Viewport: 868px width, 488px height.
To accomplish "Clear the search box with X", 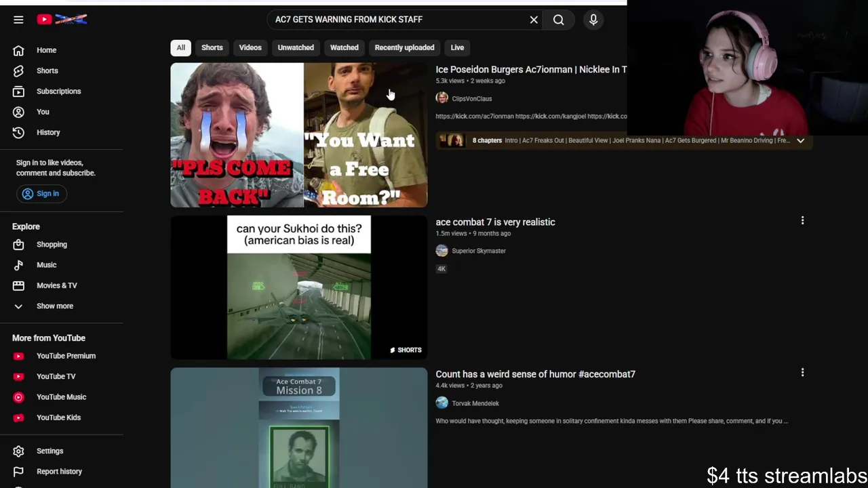I will (x=534, y=20).
